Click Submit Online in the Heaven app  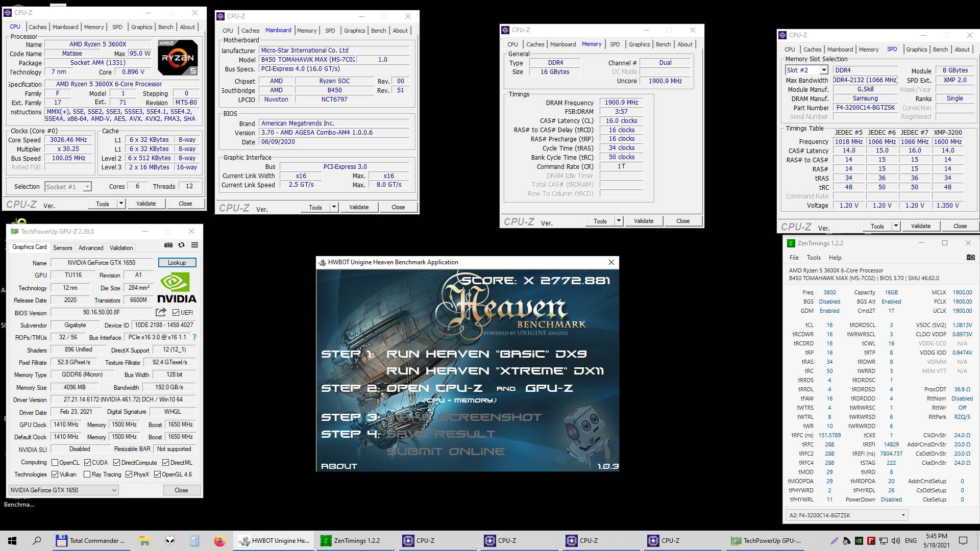pyautogui.click(x=446, y=452)
